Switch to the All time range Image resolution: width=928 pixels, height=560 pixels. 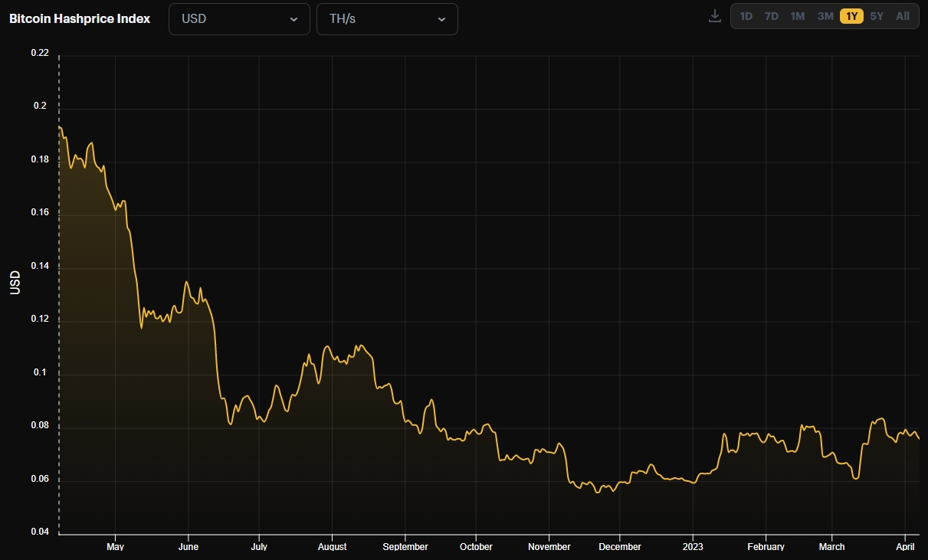point(903,16)
